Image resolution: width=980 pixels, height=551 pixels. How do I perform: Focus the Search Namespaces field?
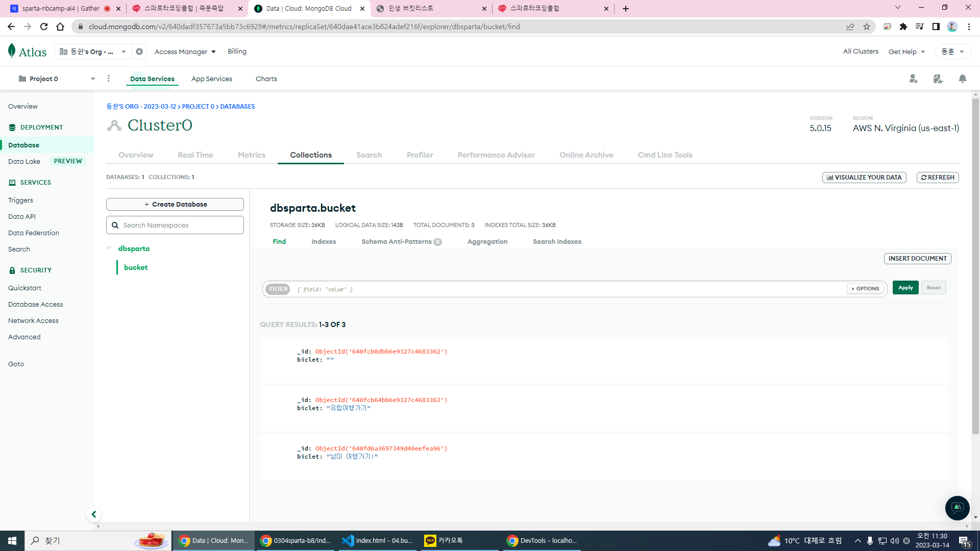[175, 225]
